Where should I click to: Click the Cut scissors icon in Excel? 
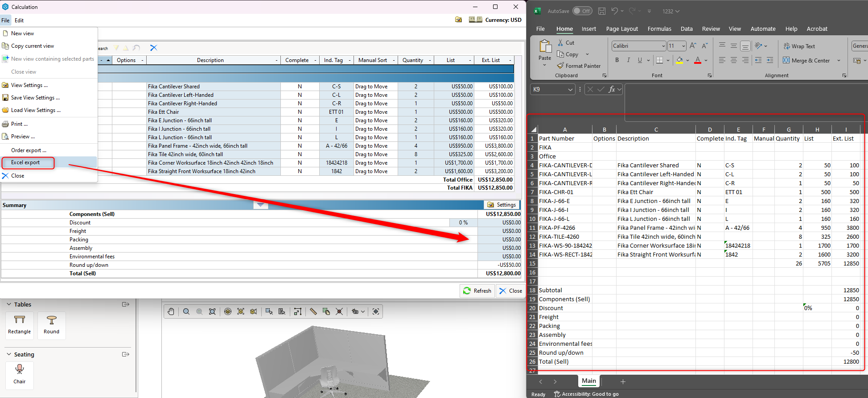pyautogui.click(x=561, y=42)
